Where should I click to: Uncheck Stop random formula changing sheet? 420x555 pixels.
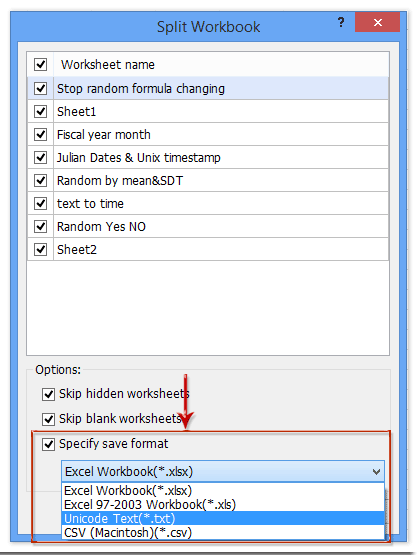tap(41, 88)
